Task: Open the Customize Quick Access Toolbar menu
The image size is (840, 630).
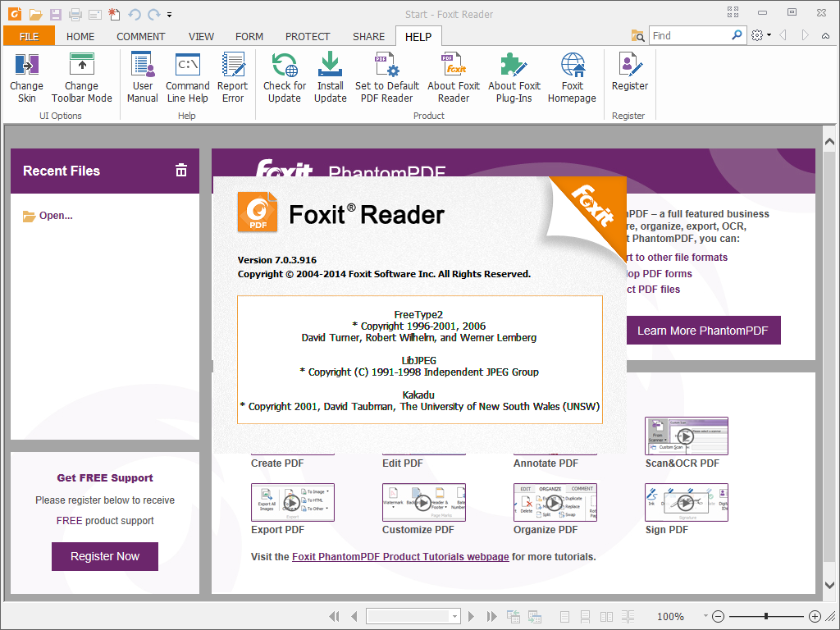Action: pyautogui.click(x=169, y=14)
